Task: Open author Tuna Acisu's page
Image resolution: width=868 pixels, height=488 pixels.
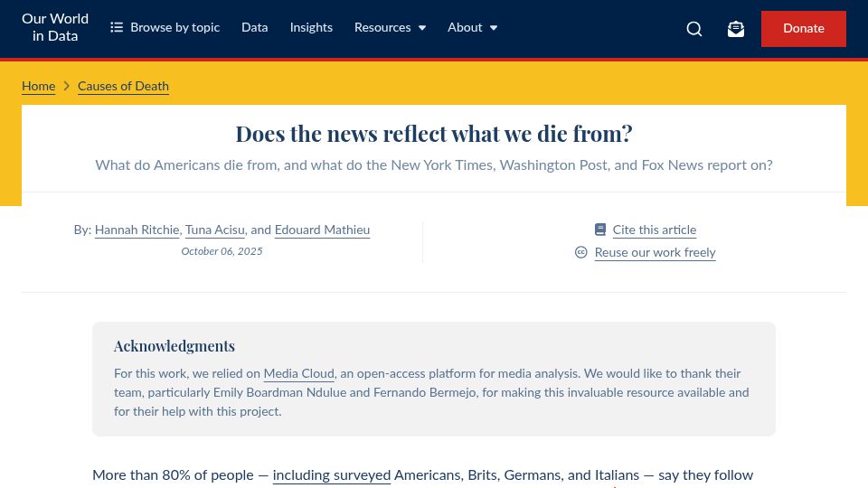Action: [215, 230]
